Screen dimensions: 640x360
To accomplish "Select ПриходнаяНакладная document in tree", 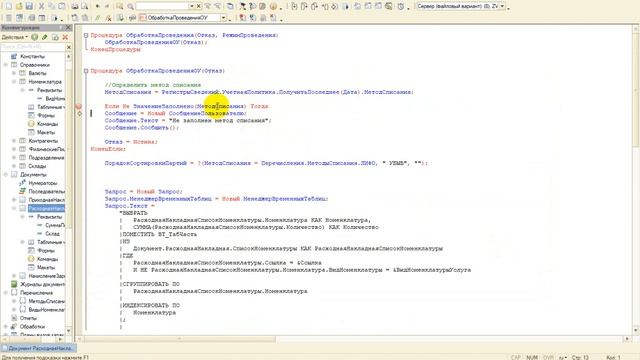I will [x=47, y=200].
